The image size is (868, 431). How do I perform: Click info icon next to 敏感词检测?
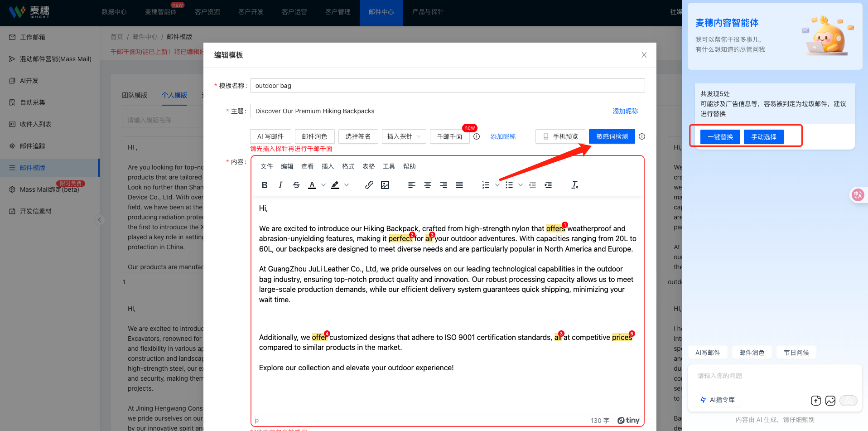(x=642, y=136)
